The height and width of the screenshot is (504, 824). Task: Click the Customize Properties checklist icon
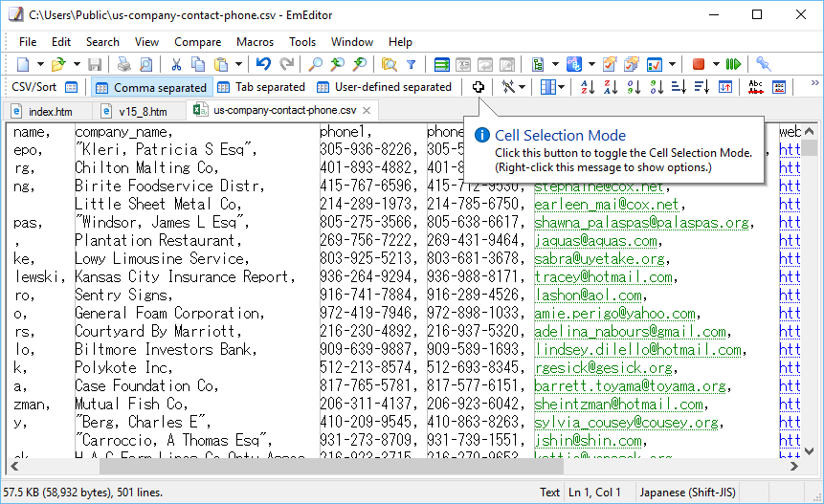(x=610, y=65)
